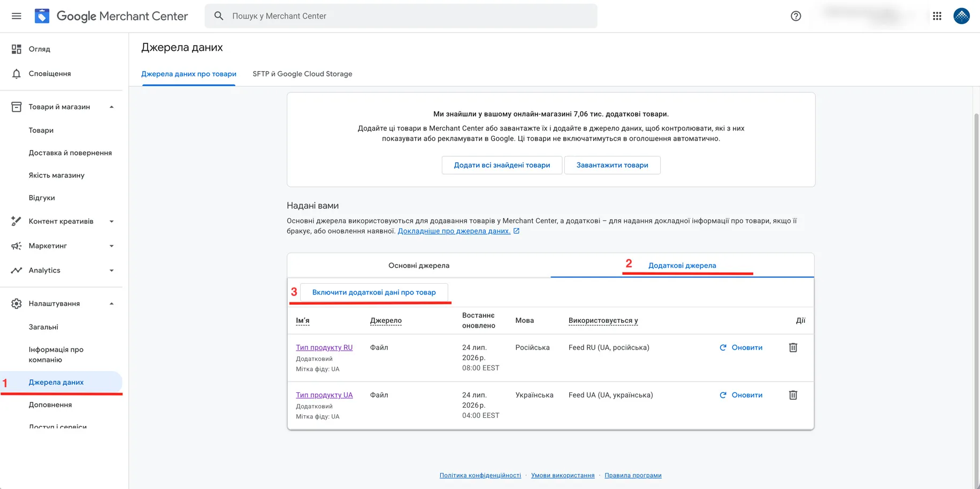The image size is (980, 489).
Task: Click the Українська language cell
Action: (534, 395)
